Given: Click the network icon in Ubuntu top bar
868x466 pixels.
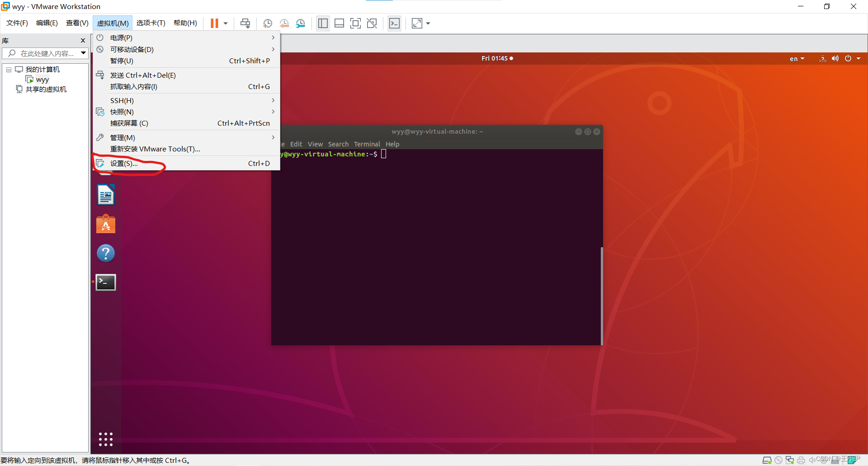Looking at the screenshot, I should point(823,58).
